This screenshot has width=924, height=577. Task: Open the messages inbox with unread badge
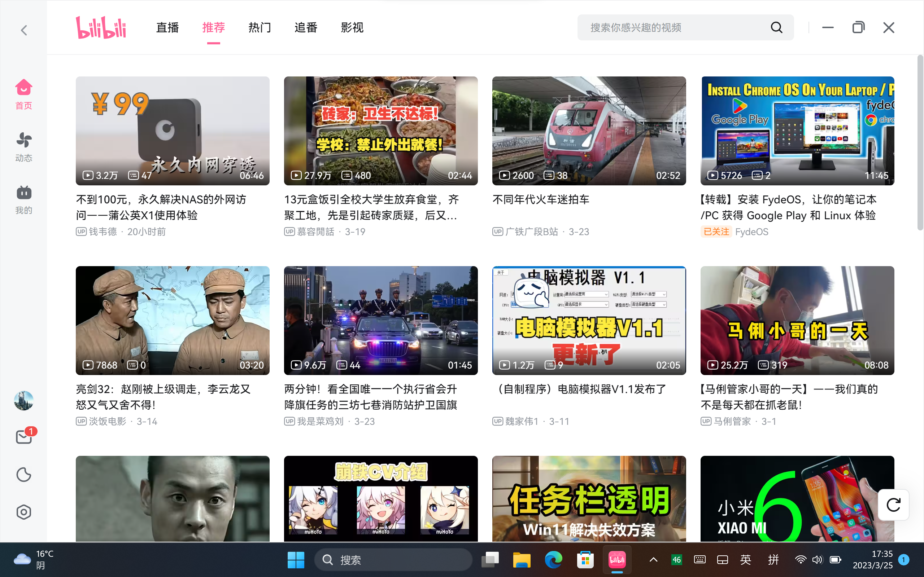[x=24, y=437]
